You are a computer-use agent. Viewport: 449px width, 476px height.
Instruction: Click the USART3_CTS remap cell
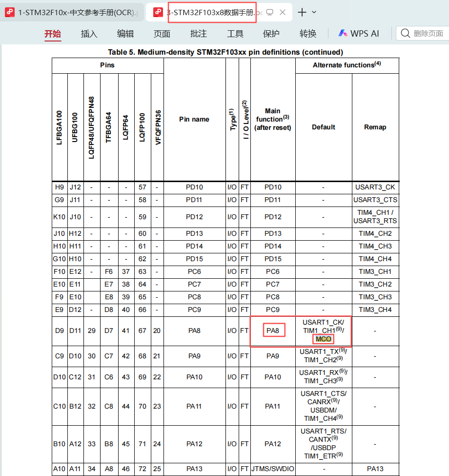tap(375, 200)
